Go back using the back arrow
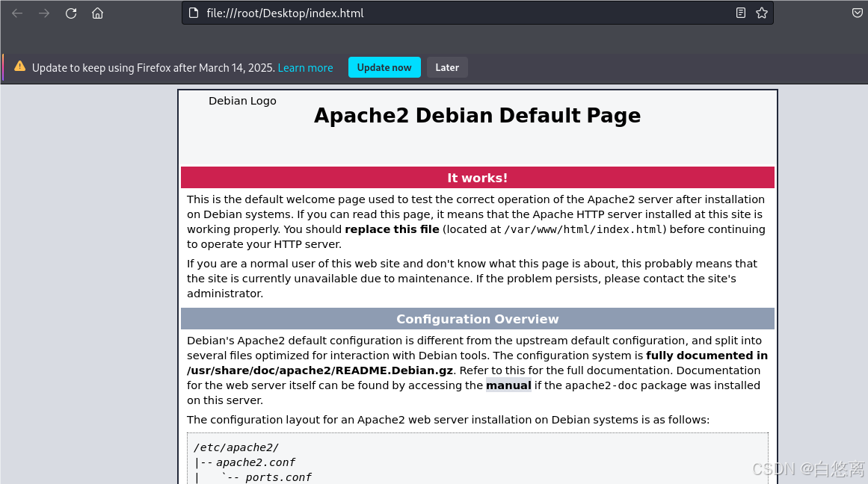 pyautogui.click(x=17, y=13)
